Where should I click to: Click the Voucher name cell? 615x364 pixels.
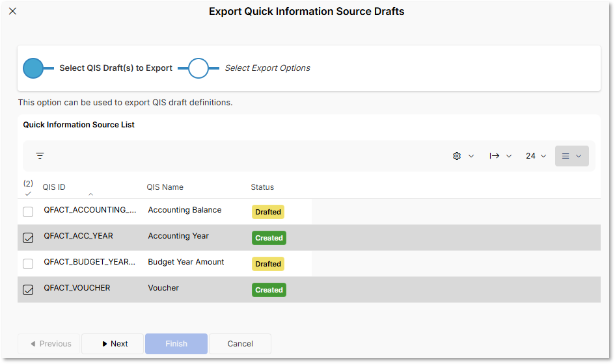click(163, 287)
